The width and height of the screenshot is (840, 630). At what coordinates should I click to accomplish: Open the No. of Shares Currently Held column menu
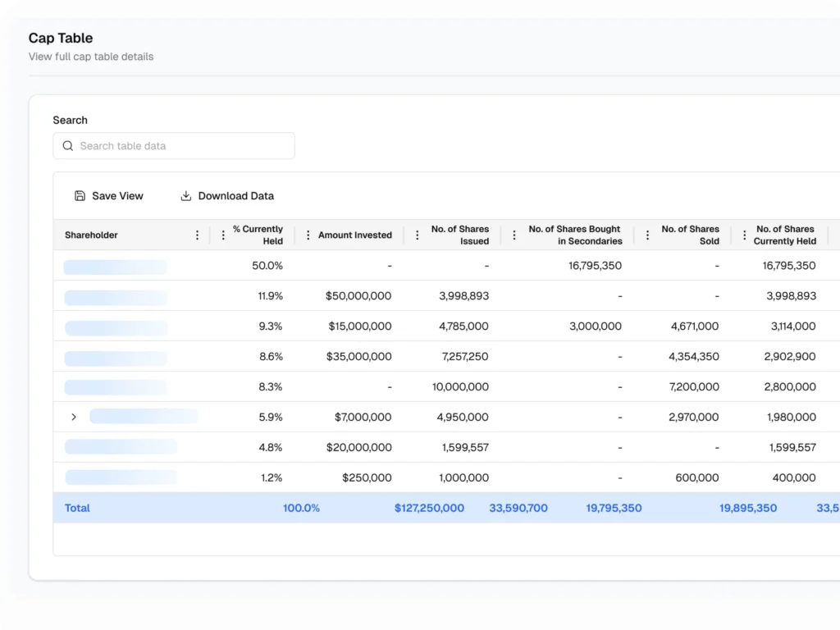(x=743, y=235)
